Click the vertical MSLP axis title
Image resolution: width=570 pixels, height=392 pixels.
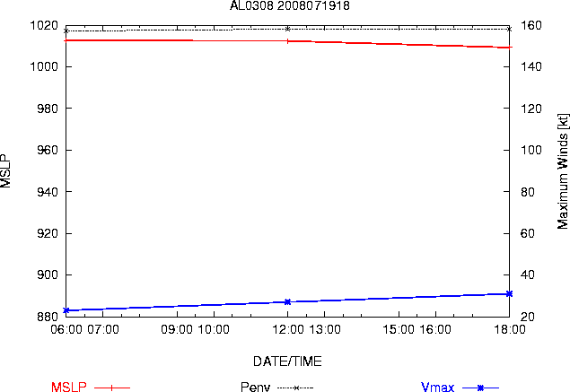pyautogui.click(x=5, y=171)
